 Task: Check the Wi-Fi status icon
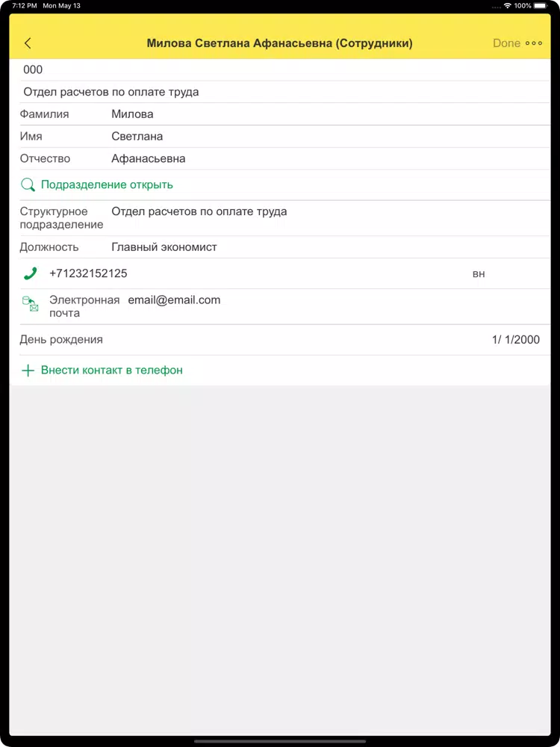508,6
